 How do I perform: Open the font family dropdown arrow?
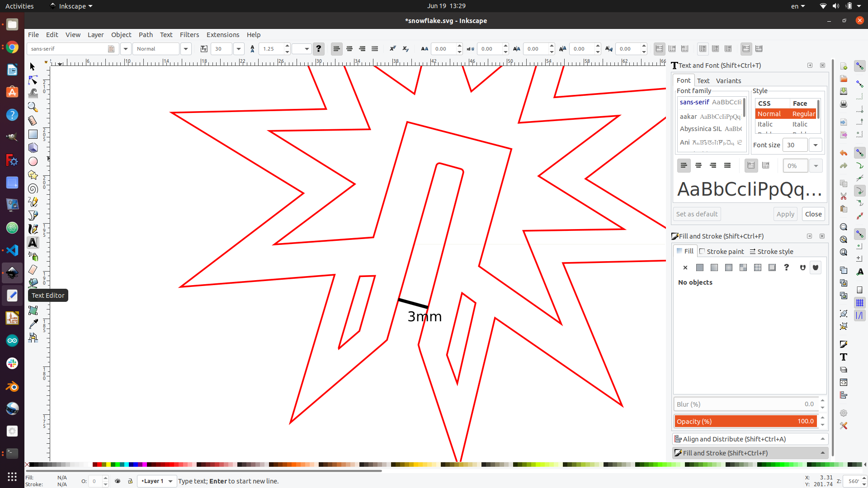(126, 49)
